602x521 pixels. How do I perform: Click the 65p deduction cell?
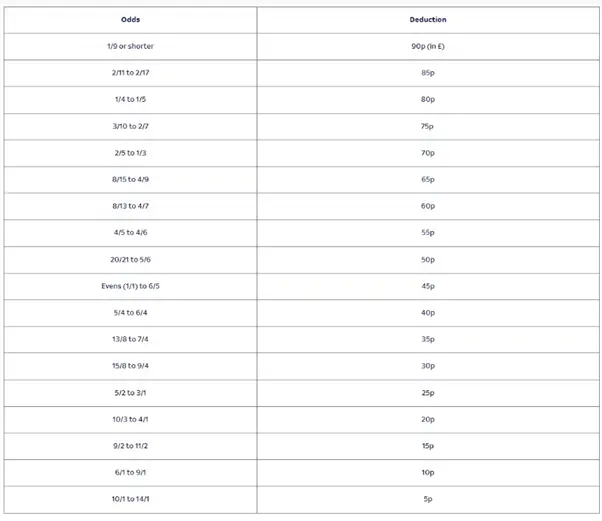(428, 179)
